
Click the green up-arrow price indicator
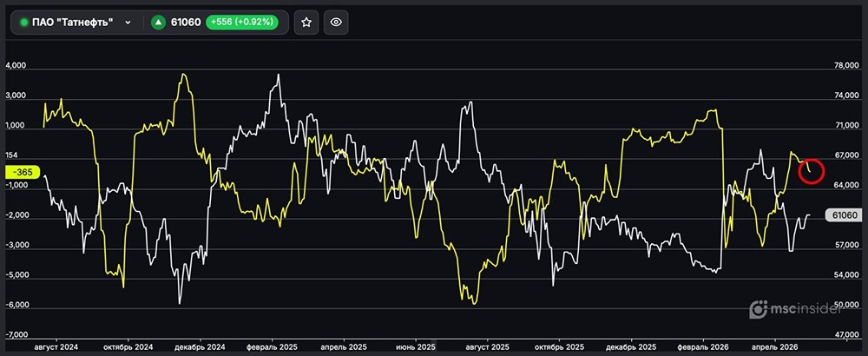click(x=158, y=23)
